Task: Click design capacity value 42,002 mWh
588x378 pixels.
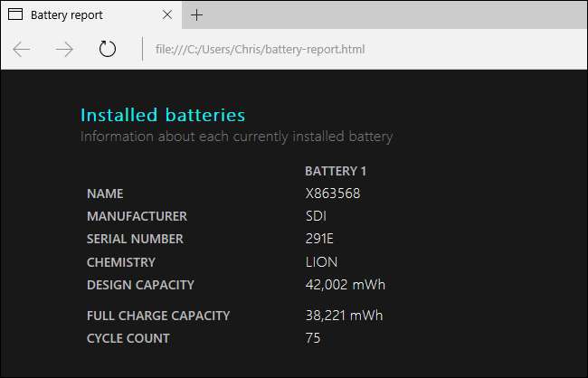Action: 346,285
